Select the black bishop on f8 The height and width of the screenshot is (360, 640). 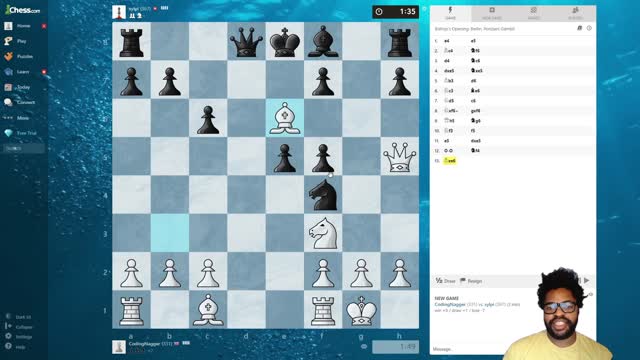[323, 41]
